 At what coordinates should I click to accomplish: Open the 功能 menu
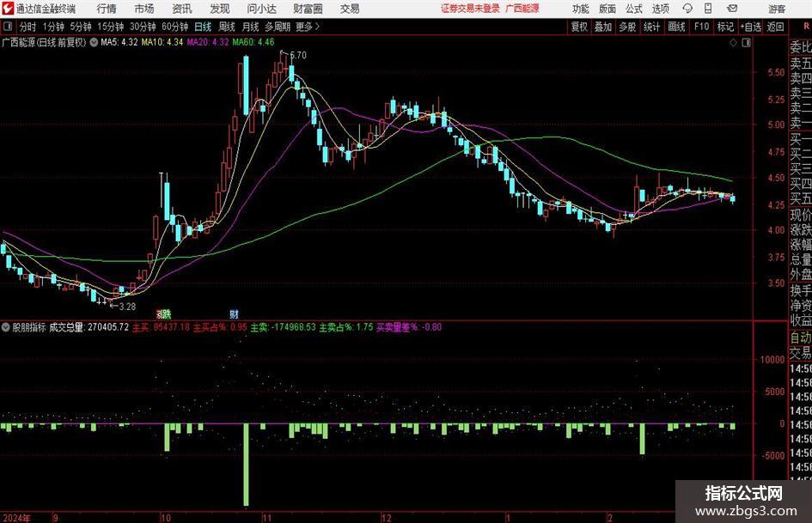pos(581,9)
